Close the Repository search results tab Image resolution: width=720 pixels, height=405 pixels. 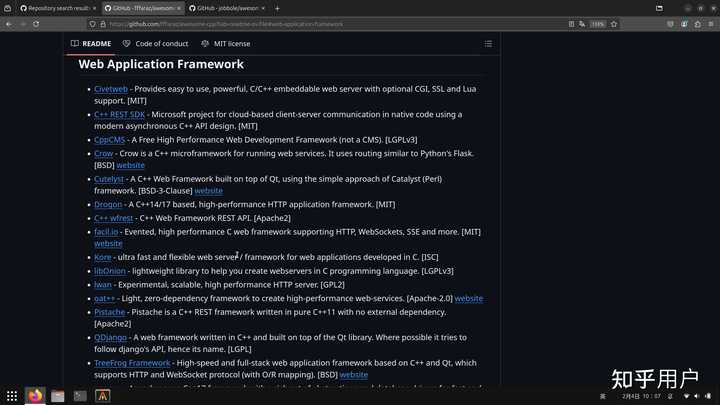(94, 8)
